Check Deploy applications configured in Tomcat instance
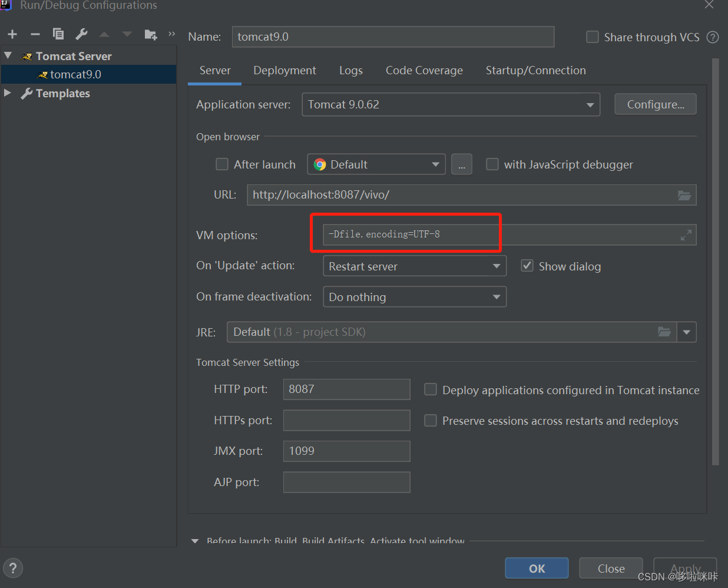The height and width of the screenshot is (588, 728). [x=431, y=389]
